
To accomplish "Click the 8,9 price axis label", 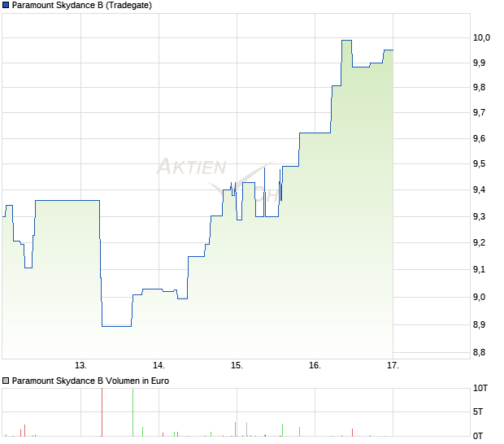I will 480,324.
